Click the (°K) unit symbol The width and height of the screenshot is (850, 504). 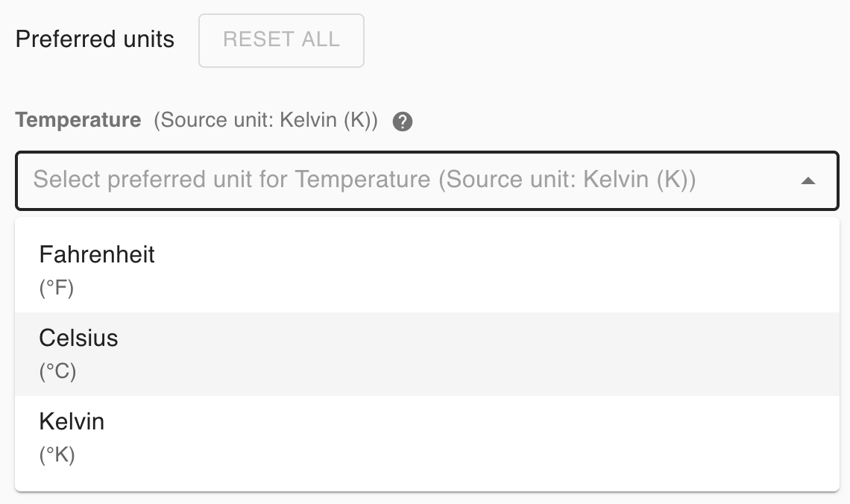point(57,455)
